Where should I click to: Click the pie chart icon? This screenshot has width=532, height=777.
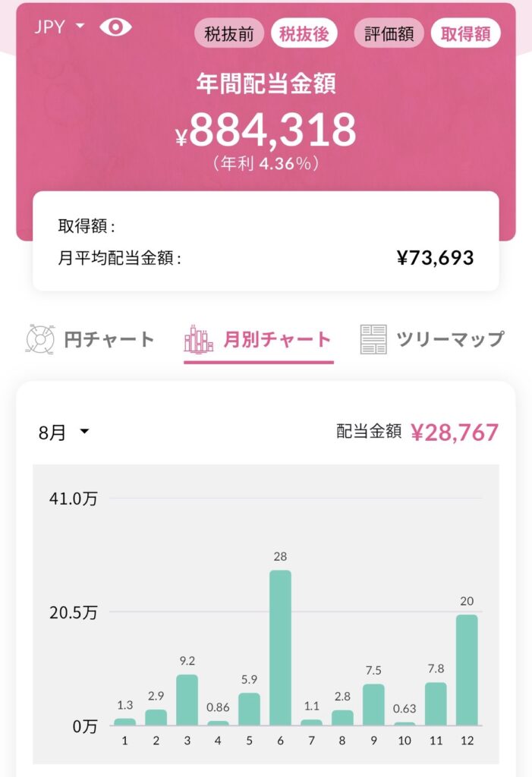40,339
